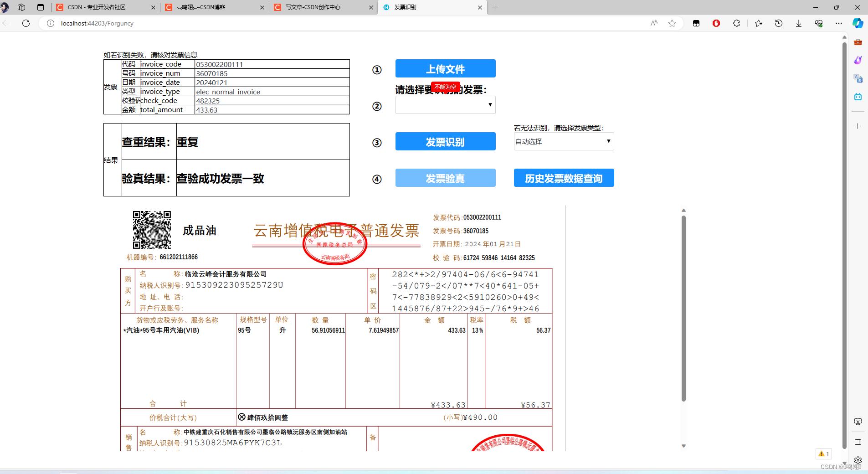Open the browser settings and more menu
Screen dimensions: 868x474
(839, 23)
